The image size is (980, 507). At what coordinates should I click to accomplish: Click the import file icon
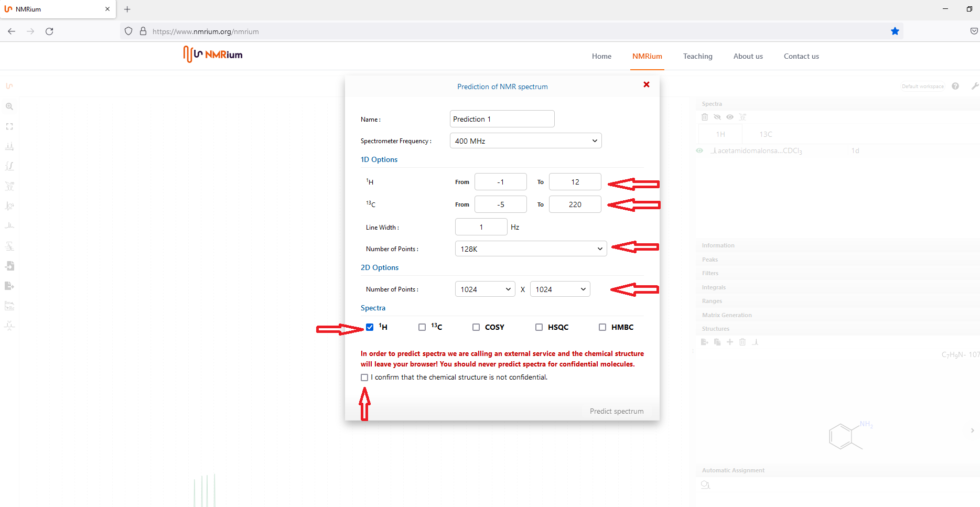pyautogui.click(x=9, y=266)
